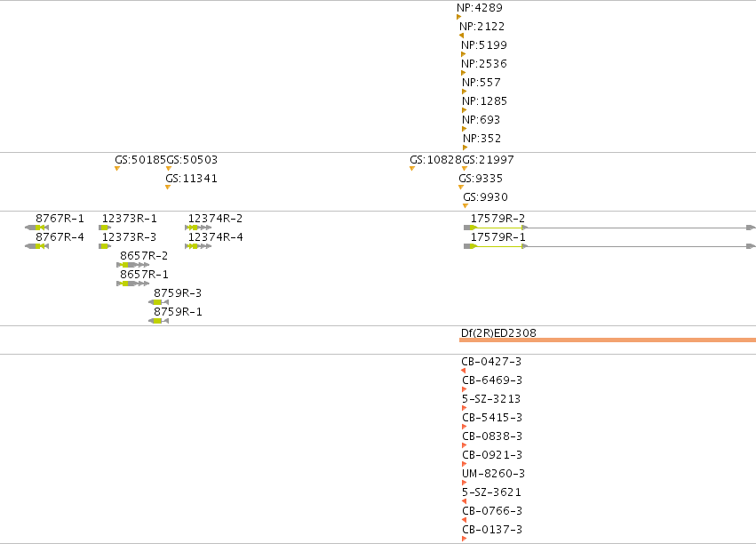Image resolution: width=756 pixels, height=544 pixels.
Task: Select the 5-SZ-3621 label
Action: pyautogui.click(x=492, y=492)
